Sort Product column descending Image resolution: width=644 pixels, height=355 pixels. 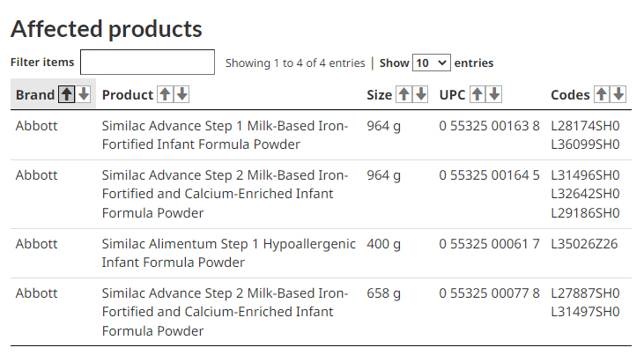click(x=182, y=94)
